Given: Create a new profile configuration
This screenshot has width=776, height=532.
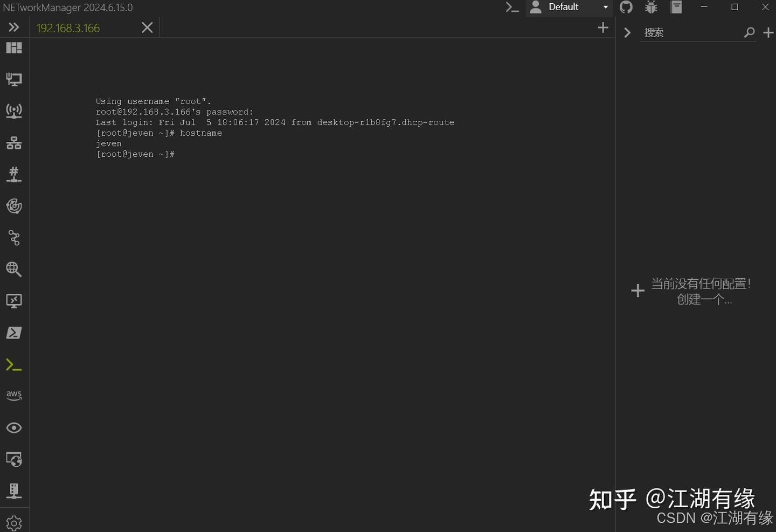Looking at the screenshot, I should [638, 291].
